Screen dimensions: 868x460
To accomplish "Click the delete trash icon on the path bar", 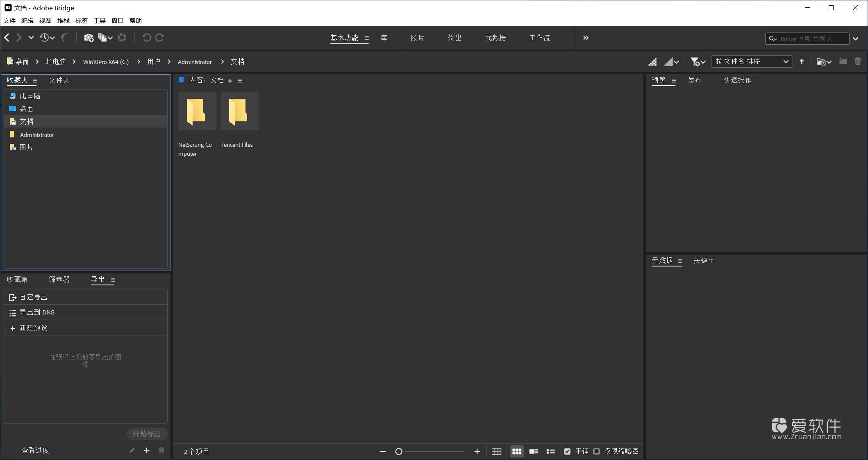I will [x=858, y=61].
